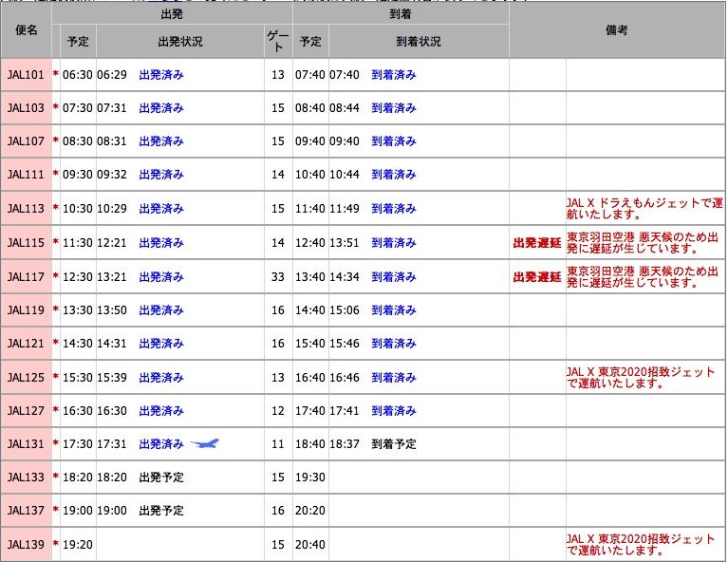Open 到着済み link for JAL113
Viewport: 728px width, 562px height.
394,209
